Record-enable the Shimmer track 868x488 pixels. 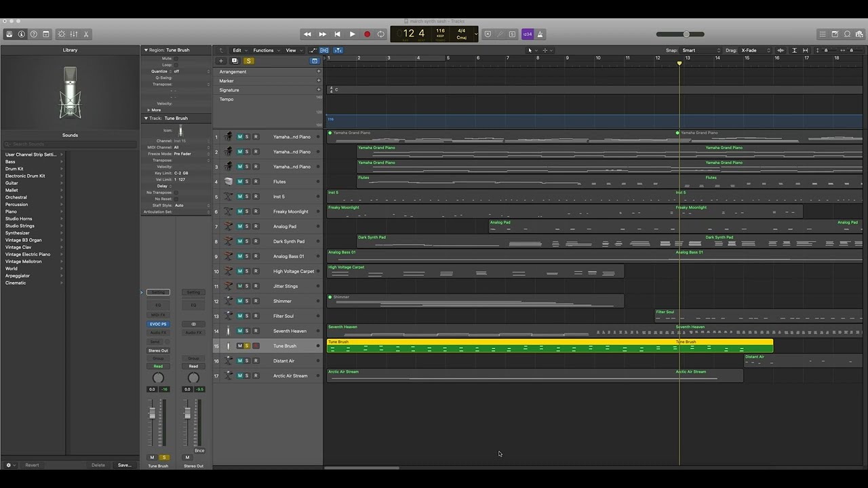coord(256,301)
